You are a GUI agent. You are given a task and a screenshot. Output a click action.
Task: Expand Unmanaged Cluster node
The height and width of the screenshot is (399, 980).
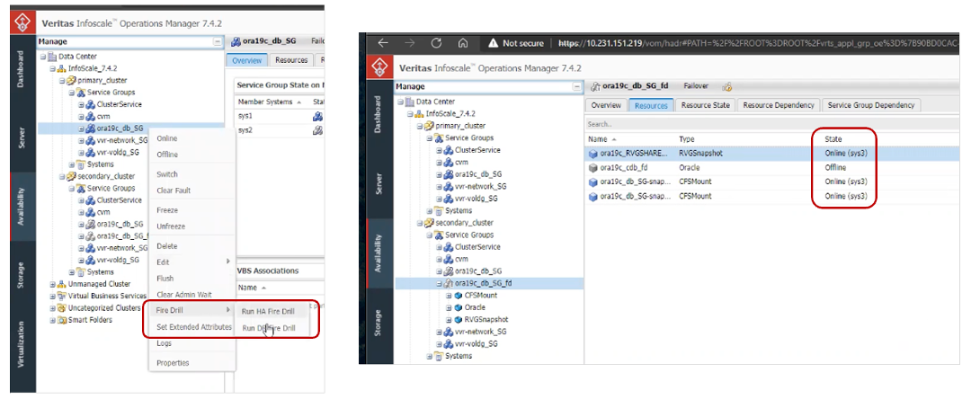click(52, 284)
